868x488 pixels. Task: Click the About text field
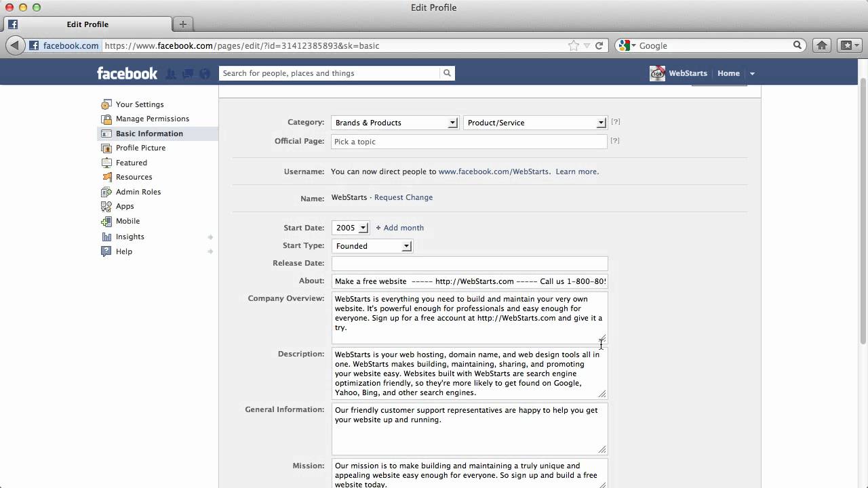click(x=469, y=281)
